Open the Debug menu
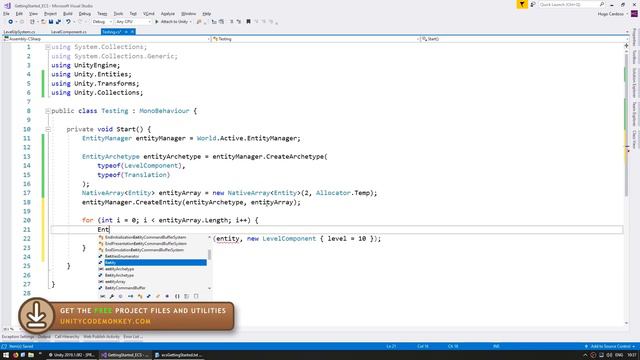The width and height of the screenshot is (640, 360). (x=84, y=13)
